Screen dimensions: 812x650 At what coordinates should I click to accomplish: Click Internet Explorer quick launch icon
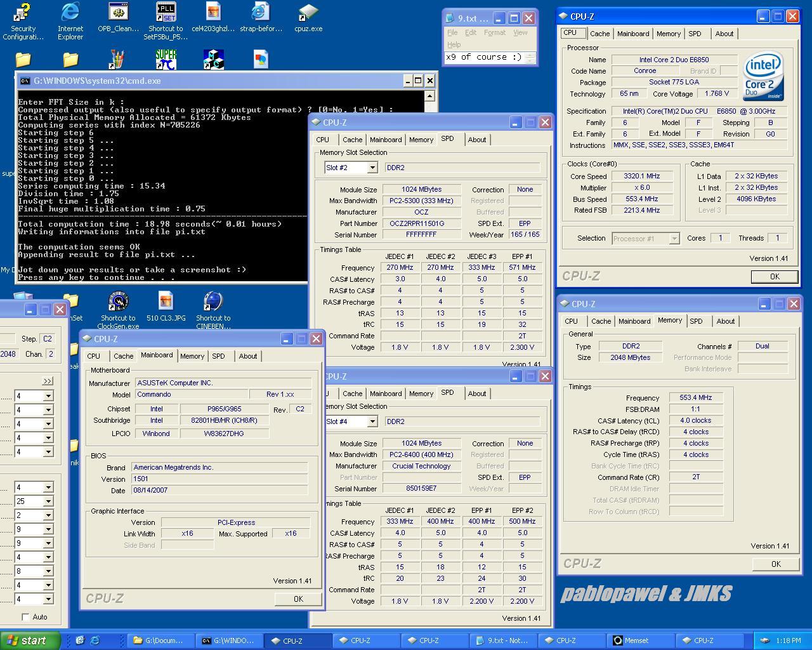[95, 640]
